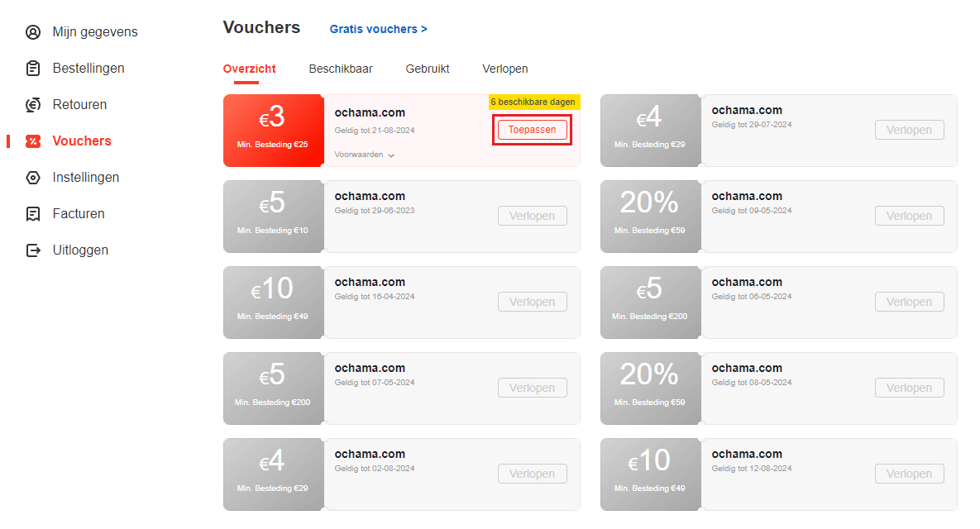Click the Instellingen hexagon settings icon
Screen dimensions: 980x529
click(33, 178)
